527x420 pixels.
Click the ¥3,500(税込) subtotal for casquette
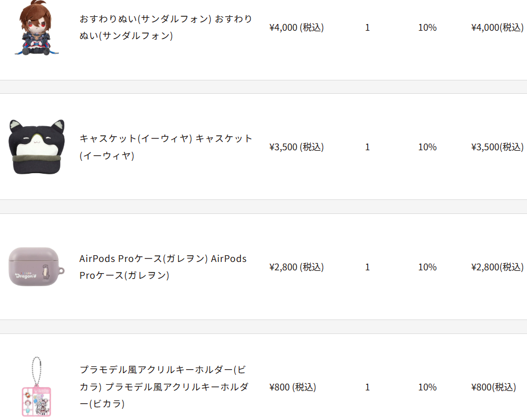pos(497,147)
